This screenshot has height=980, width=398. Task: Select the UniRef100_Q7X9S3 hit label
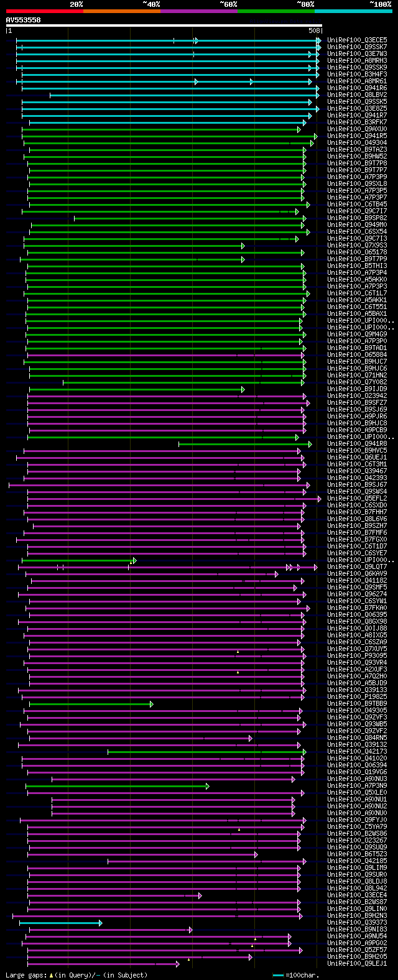point(357,246)
